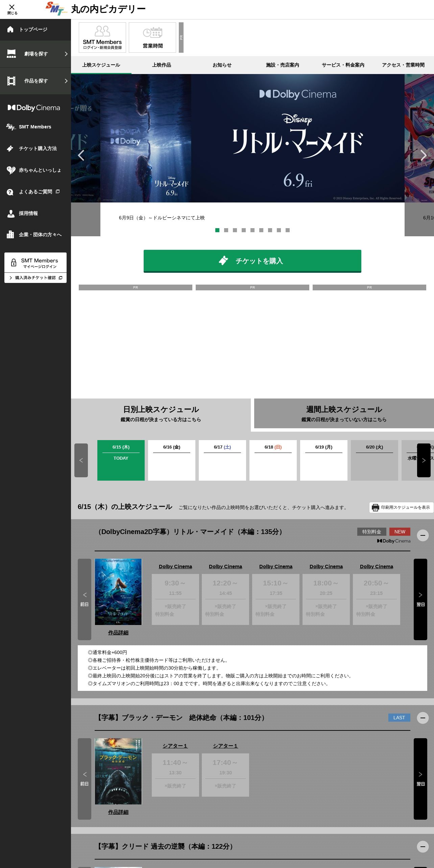Close the side menu with X icon
Image resolution: width=434 pixels, height=868 pixels.
click(12, 9)
